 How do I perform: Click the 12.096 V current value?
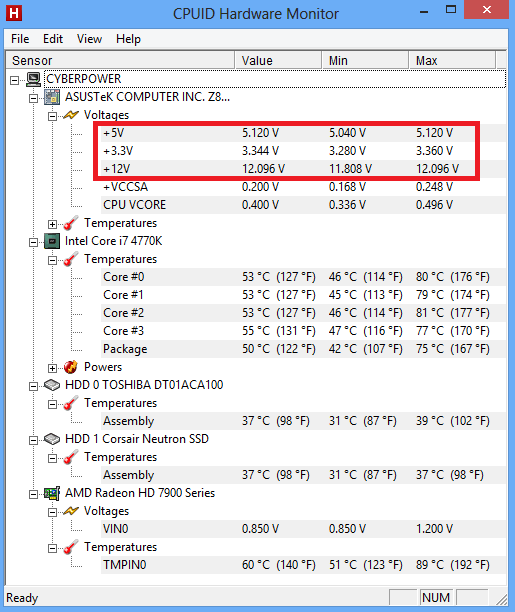(263, 169)
